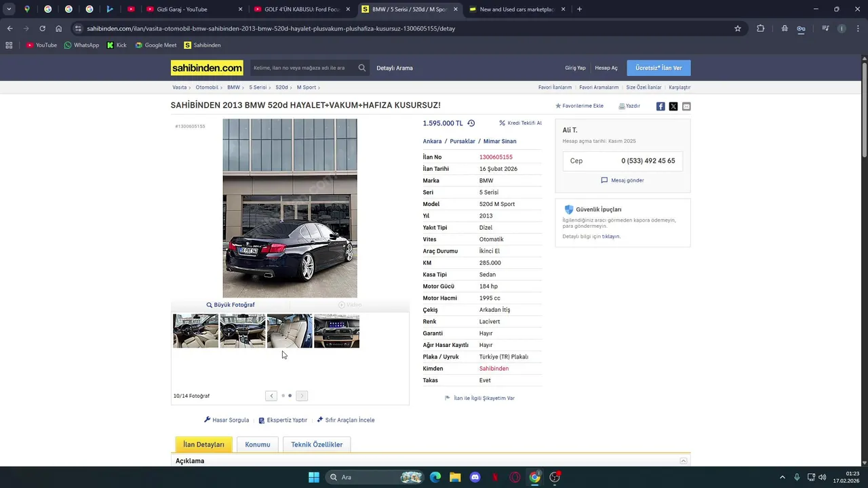Click Büyük Fotoğraf enlarge link
The height and width of the screenshot is (488, 868).
coord(231,305)
